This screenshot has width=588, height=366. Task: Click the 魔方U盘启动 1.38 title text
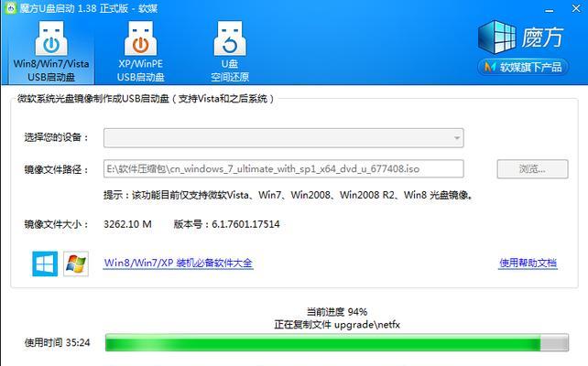[89, 8]
